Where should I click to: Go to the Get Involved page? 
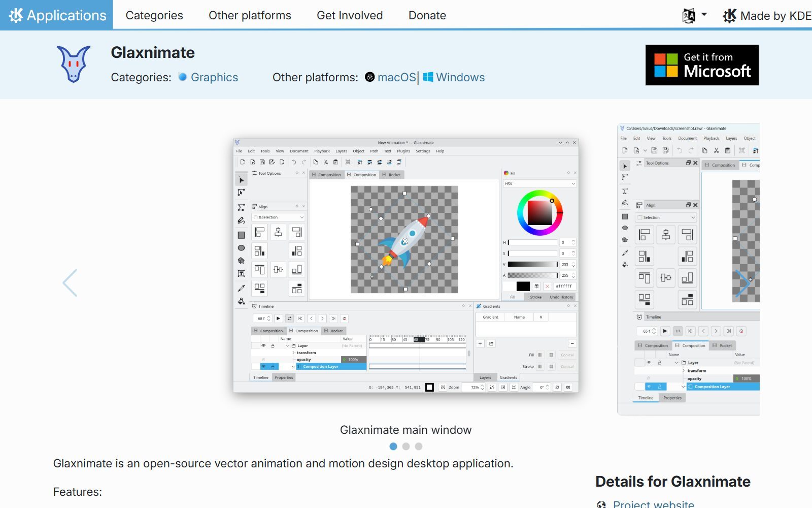click(x=350, y=15)
